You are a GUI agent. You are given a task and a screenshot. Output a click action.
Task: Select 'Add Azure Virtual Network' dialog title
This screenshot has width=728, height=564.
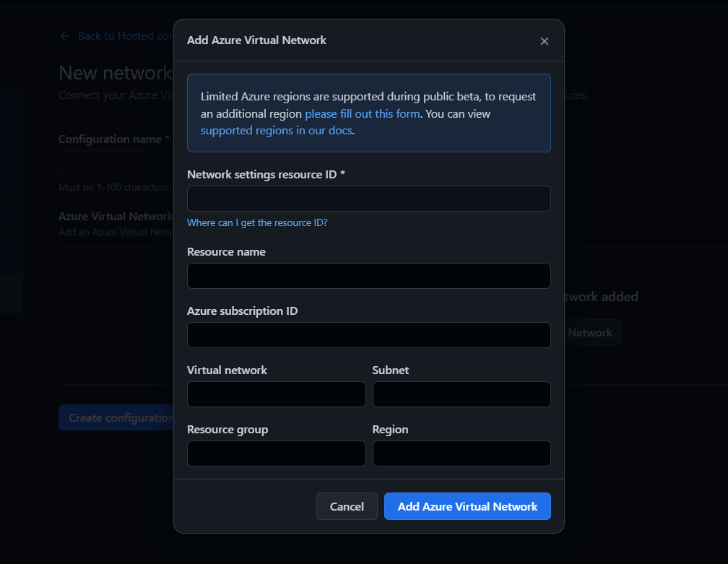(256, 40)
